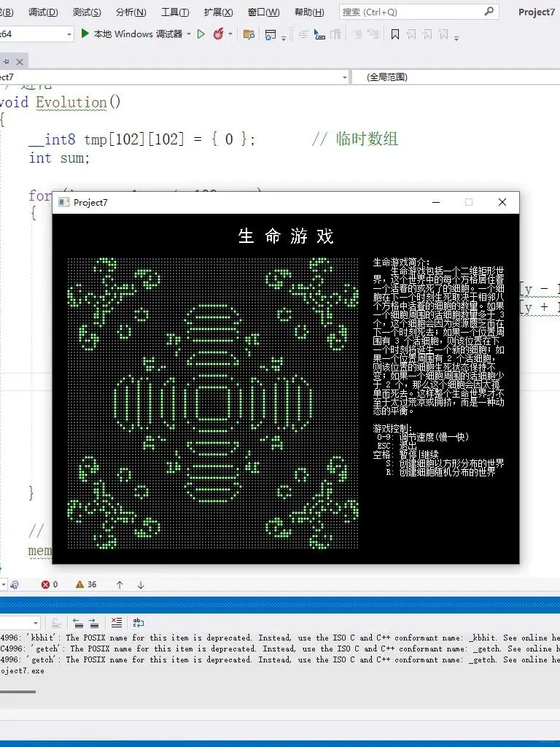Go to next message in output
The height and width of the screenshot is (747, 560).
94,623
